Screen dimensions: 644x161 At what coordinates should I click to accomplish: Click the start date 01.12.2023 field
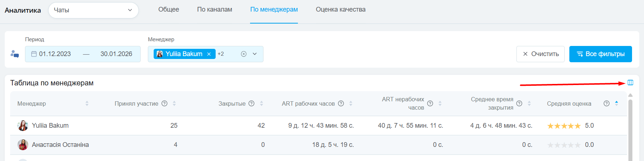55,54
